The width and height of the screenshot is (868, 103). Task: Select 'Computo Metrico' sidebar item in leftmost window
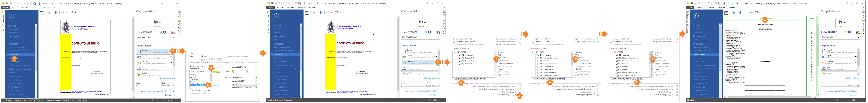15,54
